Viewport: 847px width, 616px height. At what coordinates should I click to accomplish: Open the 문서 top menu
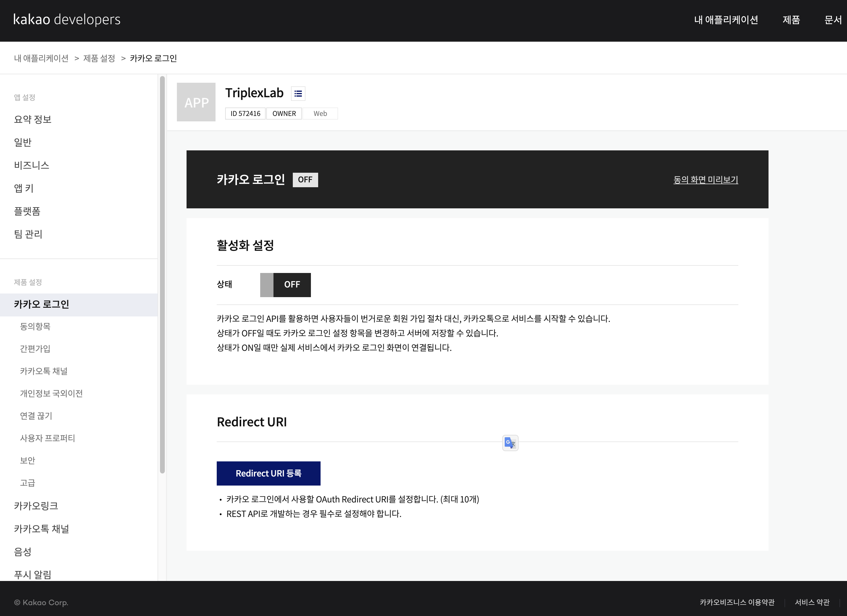pos(833,20)
